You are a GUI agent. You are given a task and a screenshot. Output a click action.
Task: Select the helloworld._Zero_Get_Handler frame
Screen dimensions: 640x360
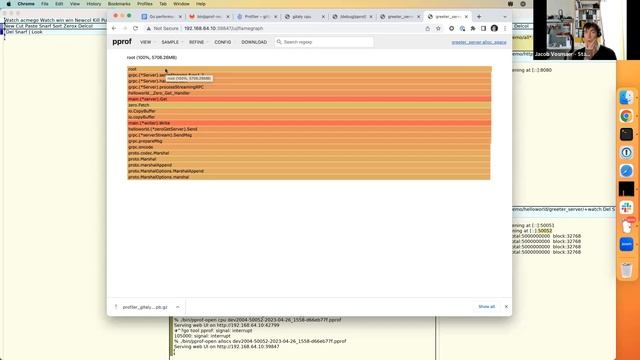[309, 93]
